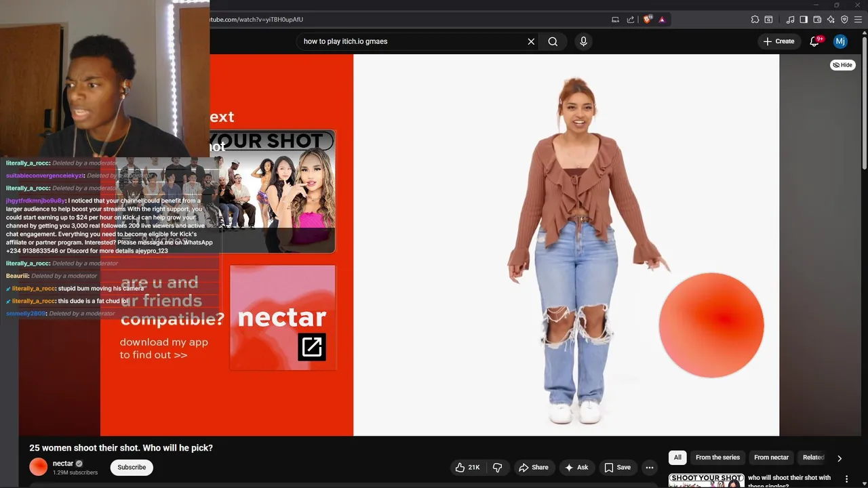Click the share page icon in address bar
868x488 pixels.
point(631,20)
